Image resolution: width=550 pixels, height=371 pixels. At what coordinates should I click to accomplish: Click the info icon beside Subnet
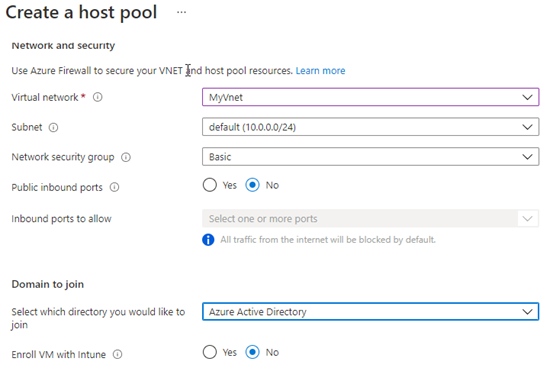click(x=53, y=127)
